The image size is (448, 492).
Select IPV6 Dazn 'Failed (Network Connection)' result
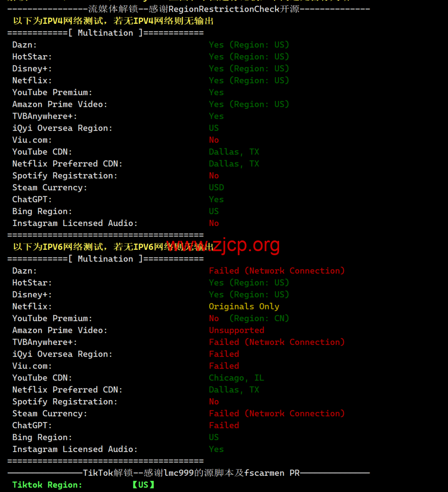276,271
